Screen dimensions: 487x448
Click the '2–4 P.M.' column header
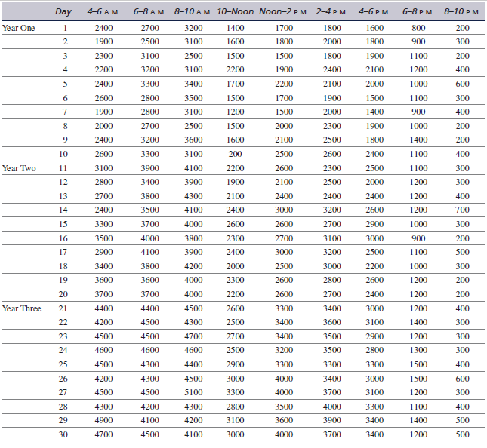[332, 12]
